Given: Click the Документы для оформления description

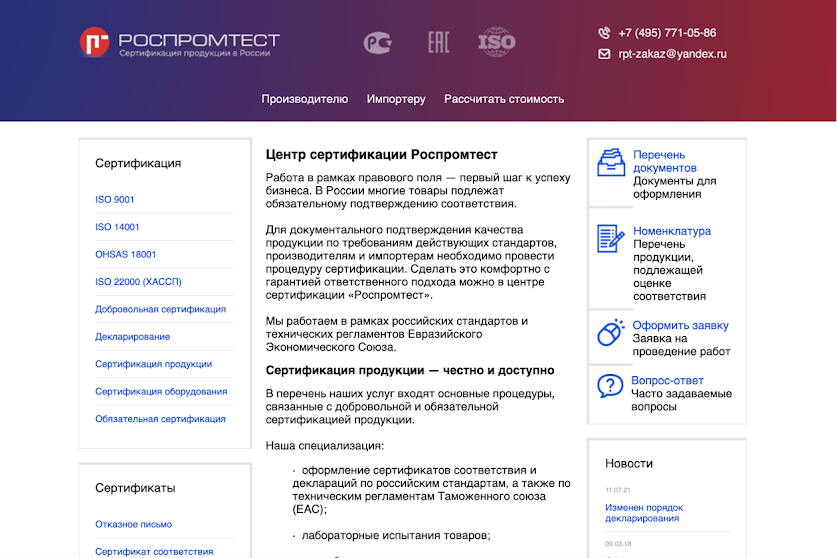Looking at the screenshot, I should pos(675,187).
